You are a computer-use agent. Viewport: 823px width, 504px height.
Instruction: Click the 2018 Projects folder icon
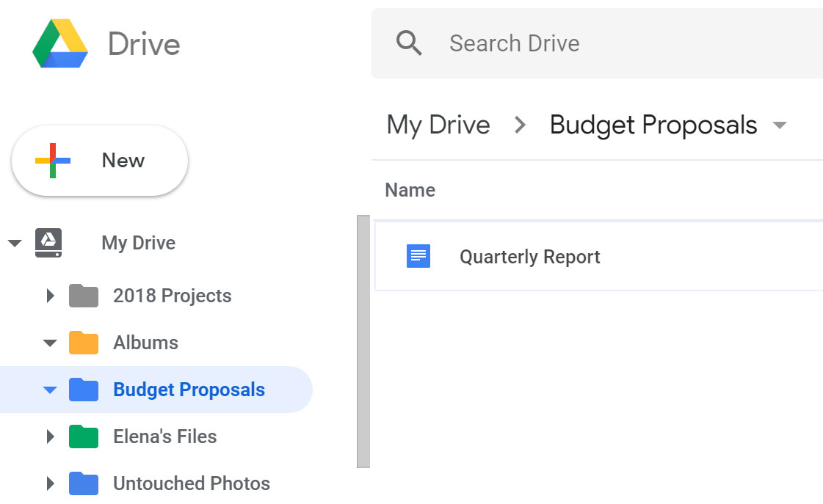pos(84,296)
